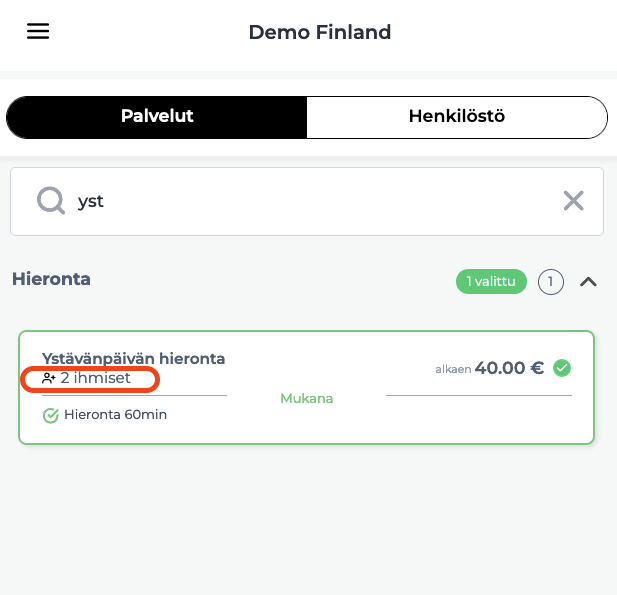Click the Mukana divider label
The width and height of the screenshot is (617, 595).
pos(307,398)
